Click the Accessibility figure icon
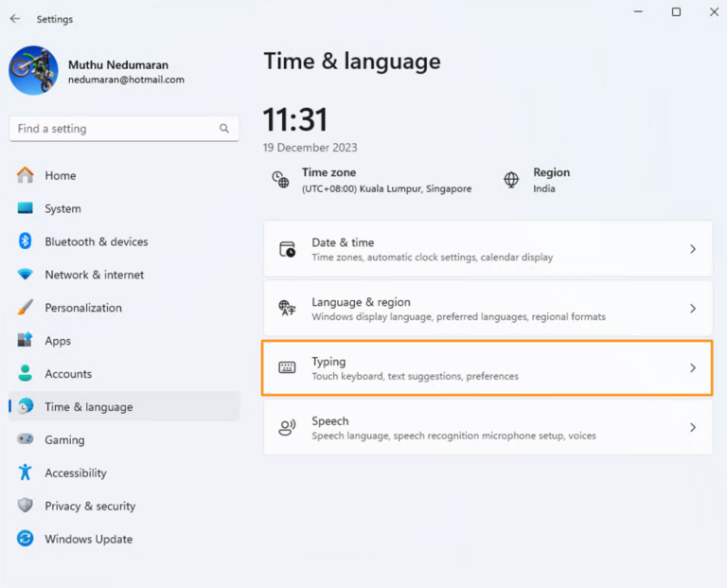Viewport: 727px width, 588px height. 26,473
